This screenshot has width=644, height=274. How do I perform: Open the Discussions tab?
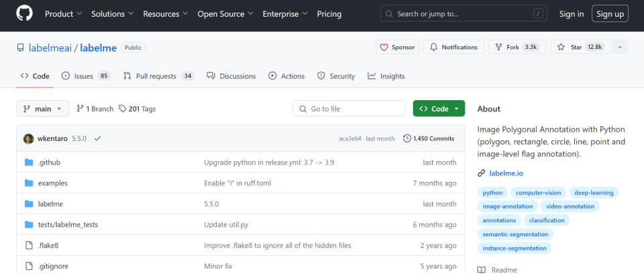coord(231,76)
